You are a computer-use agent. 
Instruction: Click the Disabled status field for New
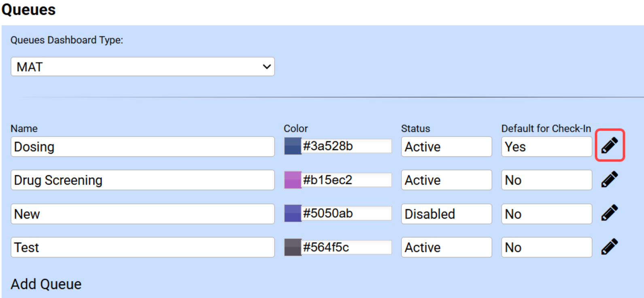446,214
